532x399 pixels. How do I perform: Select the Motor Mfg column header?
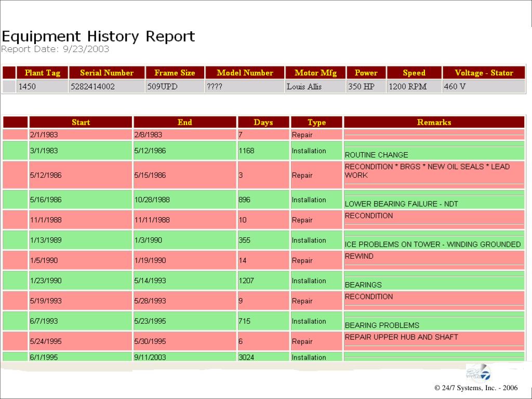tap(315, 73)
